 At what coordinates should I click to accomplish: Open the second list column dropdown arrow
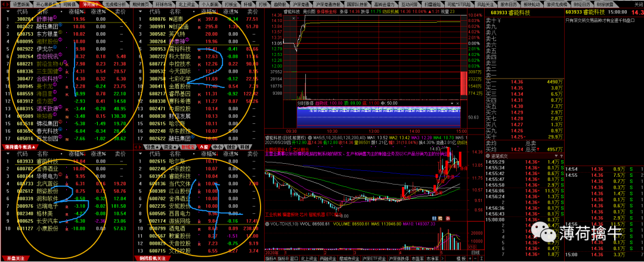(140, 11)
